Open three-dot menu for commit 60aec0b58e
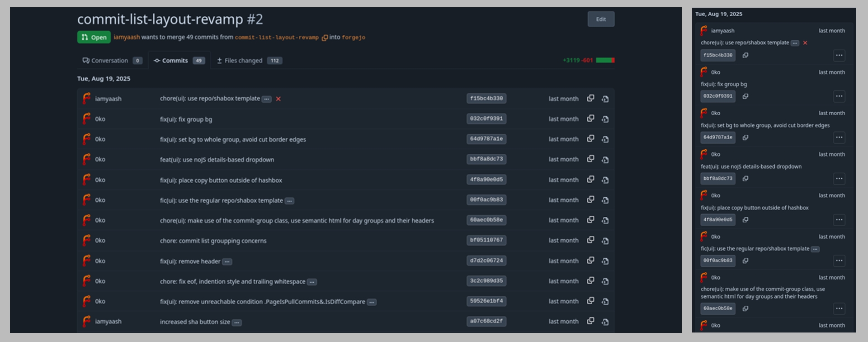 (x=839, y=308)
